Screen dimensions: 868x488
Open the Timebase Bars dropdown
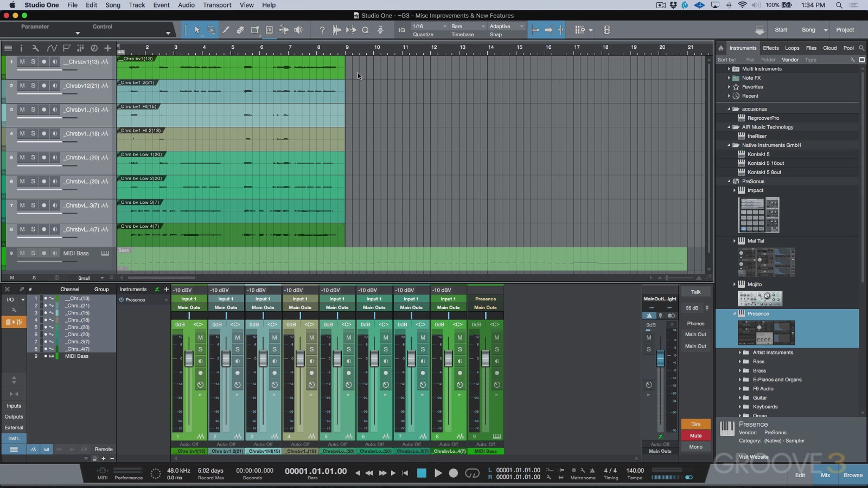click(x=468, y=27)
